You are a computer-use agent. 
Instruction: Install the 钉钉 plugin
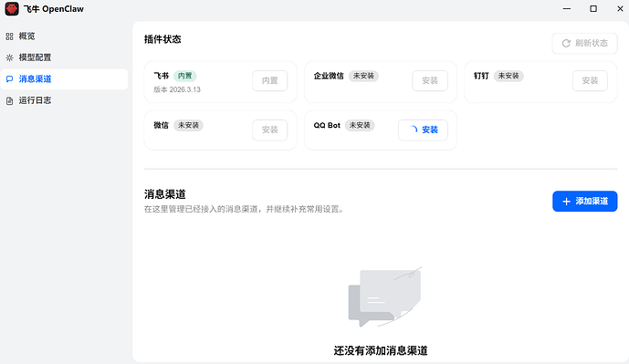pos(590,80)
